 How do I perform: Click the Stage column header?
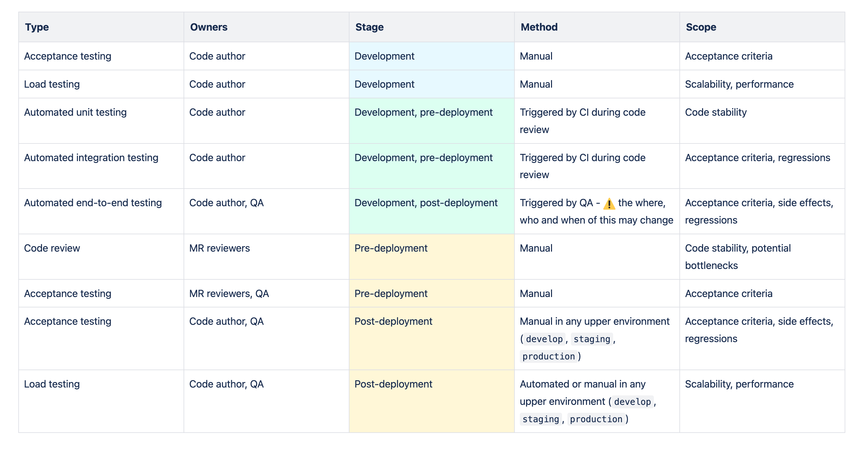369,27
